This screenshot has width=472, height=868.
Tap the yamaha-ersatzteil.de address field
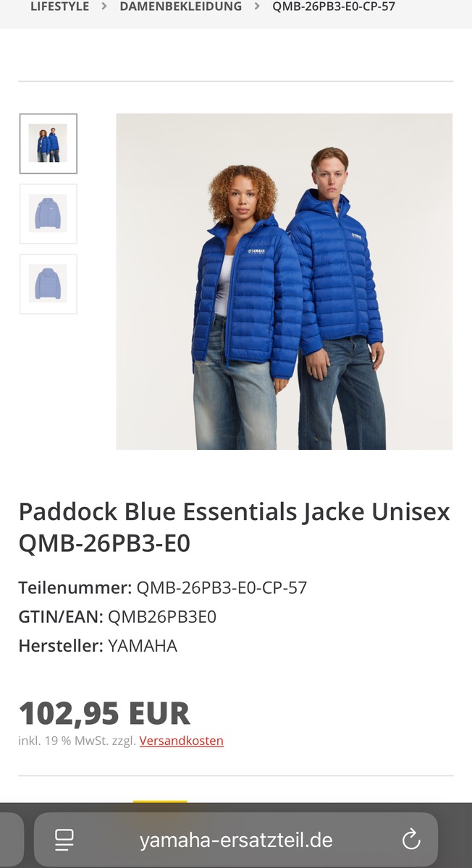click(236, 840)
